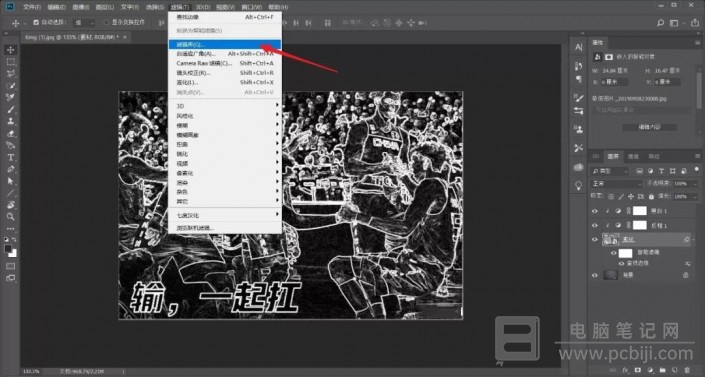Select the Quick Selection tool

11,85
